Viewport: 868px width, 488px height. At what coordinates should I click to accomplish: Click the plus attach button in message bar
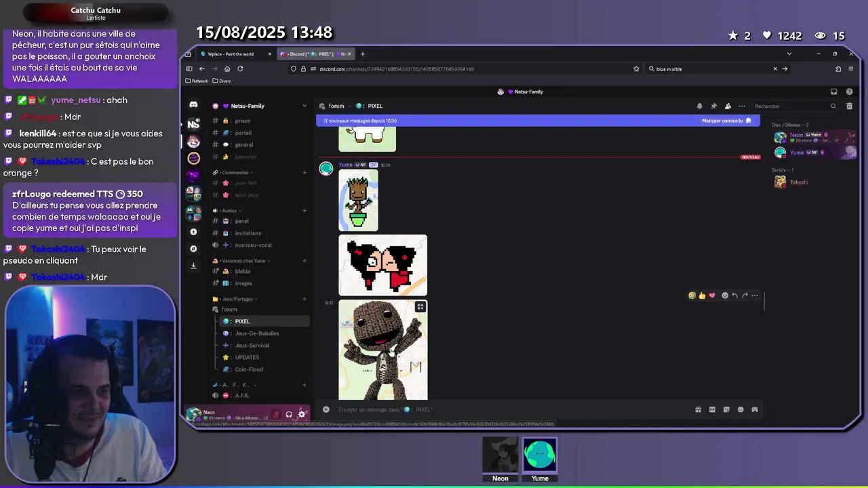coord(326,409)
